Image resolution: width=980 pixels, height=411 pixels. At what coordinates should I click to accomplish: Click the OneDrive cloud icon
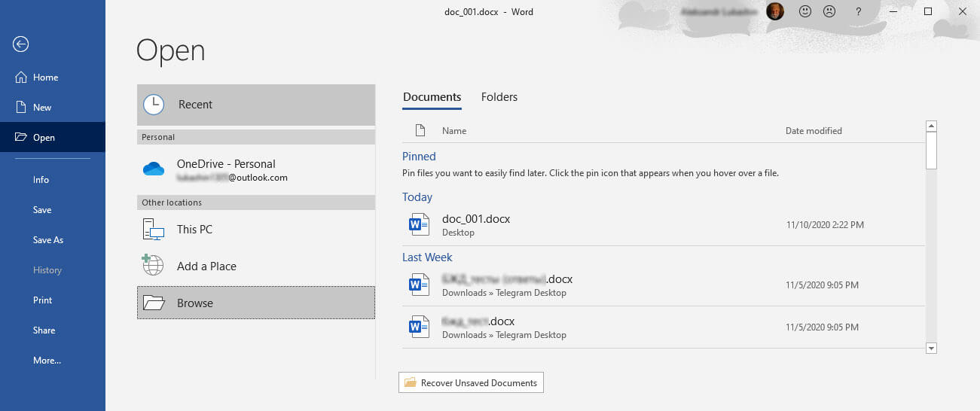[x=154, y=169]
